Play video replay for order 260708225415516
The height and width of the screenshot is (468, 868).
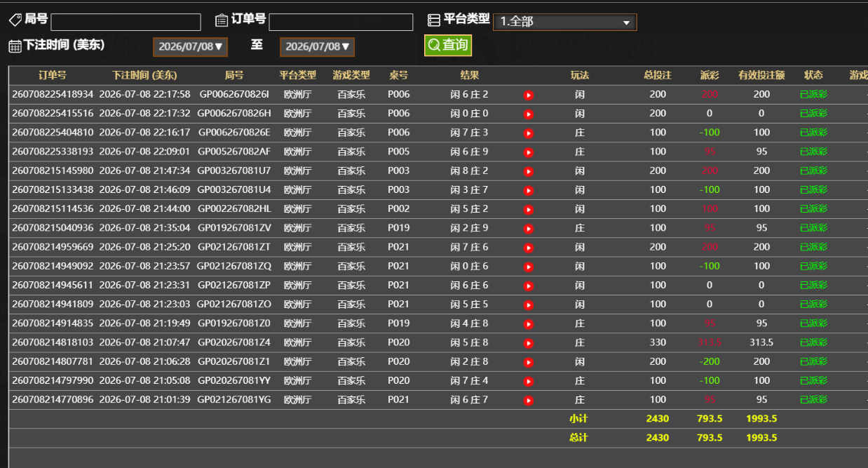529,114
